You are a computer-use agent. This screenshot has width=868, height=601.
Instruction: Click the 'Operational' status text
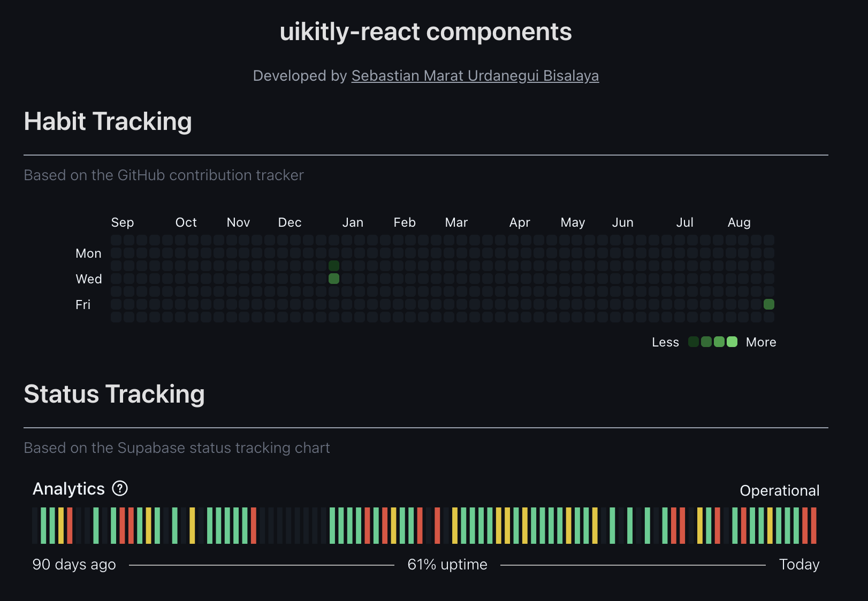click(780, 490)
